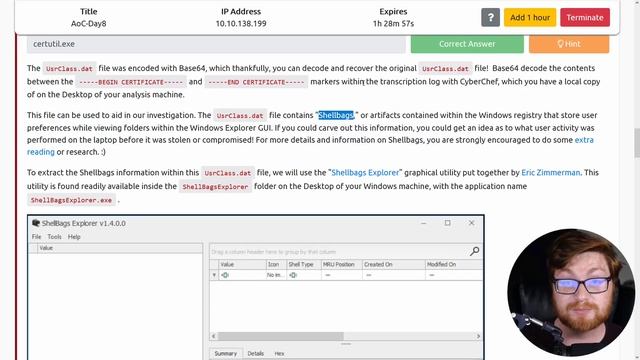Click the machine title AoC-Day8

coord(89,24)
